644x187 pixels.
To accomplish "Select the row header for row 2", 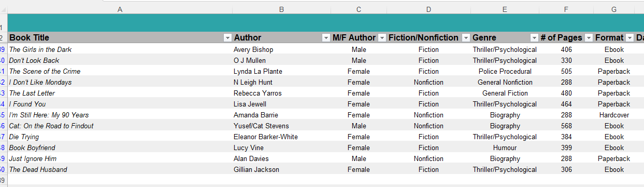I will click(3, 38).
